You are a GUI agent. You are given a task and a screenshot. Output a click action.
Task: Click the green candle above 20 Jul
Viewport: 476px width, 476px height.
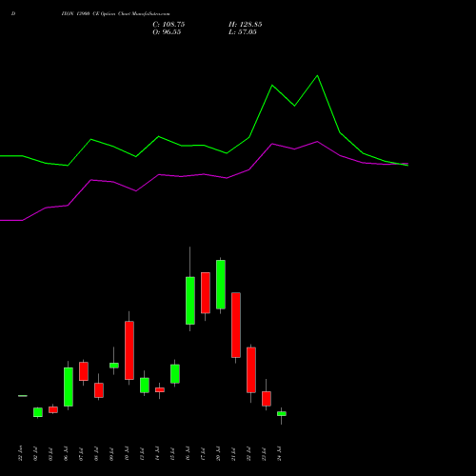point(221,285)
